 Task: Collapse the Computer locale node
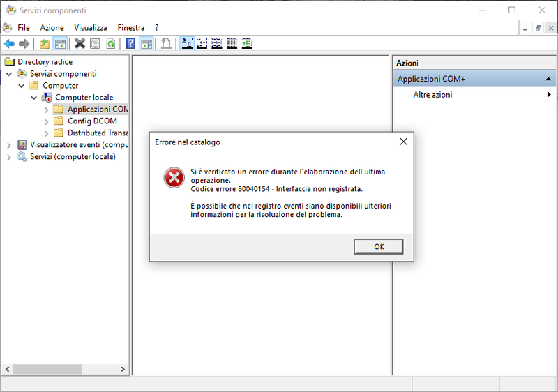(33, 98)
